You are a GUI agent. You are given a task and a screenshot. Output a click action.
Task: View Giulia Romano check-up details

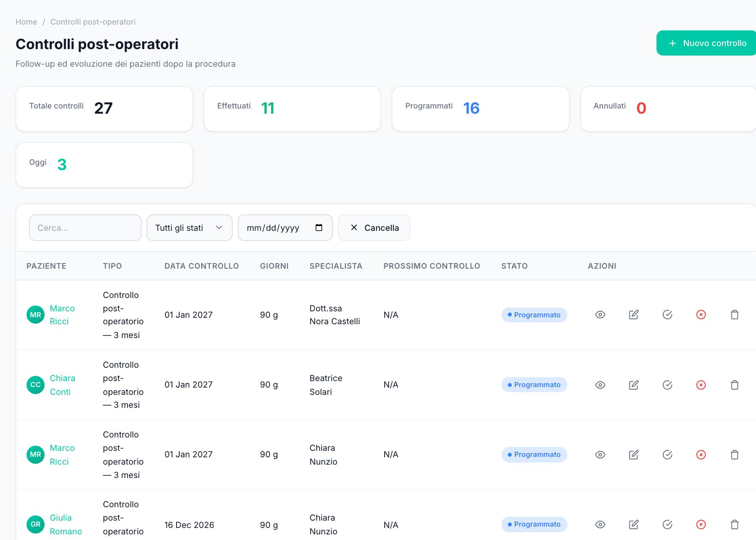point(600,524)
